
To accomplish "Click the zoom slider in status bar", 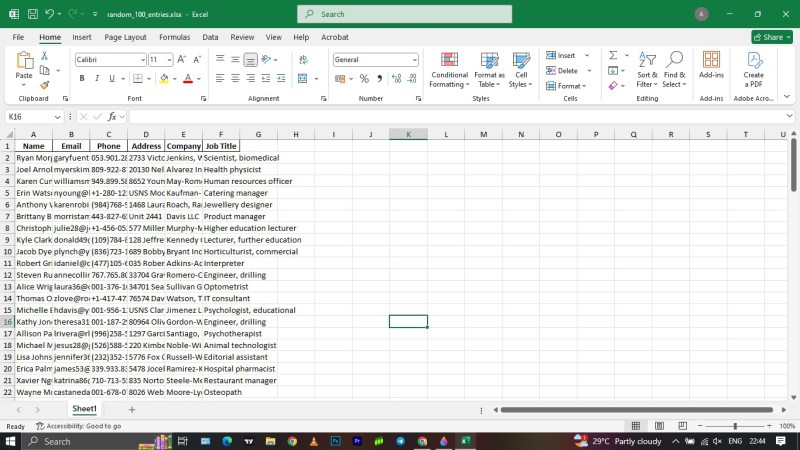I will 738,426.
